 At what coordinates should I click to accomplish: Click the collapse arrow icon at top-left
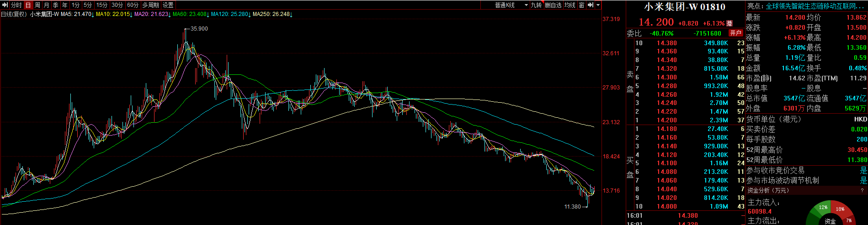[5, 5]
